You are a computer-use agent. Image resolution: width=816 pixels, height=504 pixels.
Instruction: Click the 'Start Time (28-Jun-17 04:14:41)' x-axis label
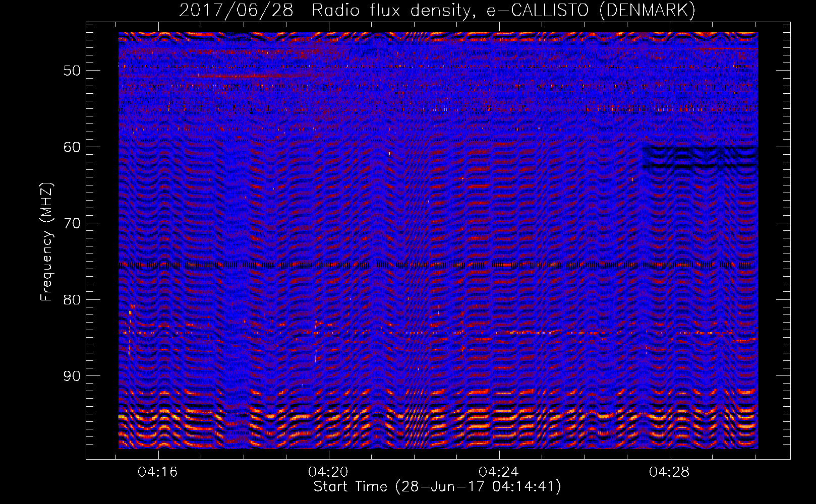point(437,487)
